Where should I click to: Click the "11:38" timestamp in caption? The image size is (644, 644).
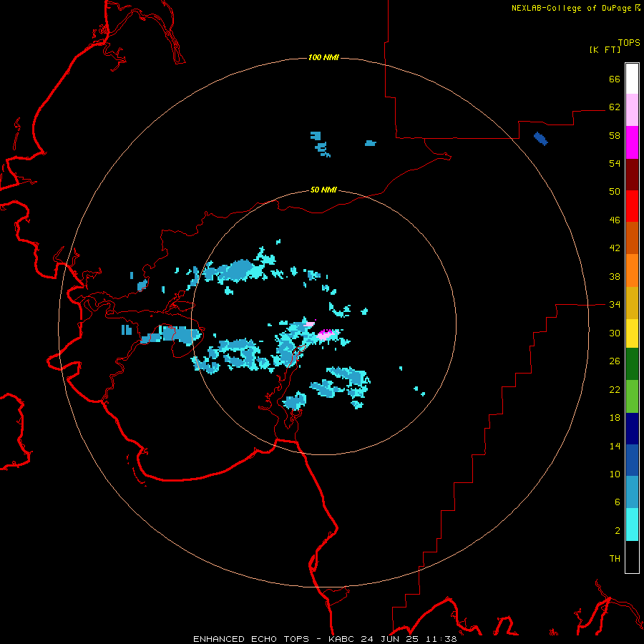[x=440, y=639]
